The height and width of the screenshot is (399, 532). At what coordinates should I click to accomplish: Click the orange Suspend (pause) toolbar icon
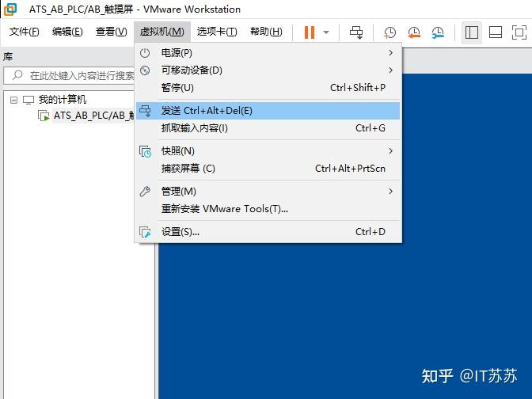pos(309,32)
